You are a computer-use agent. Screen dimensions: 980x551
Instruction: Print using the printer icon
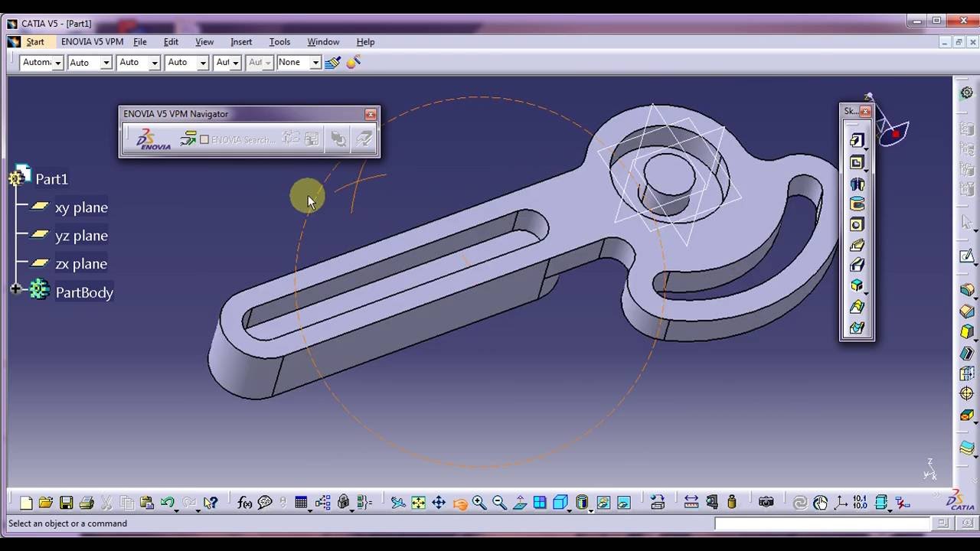pos(87,503)
